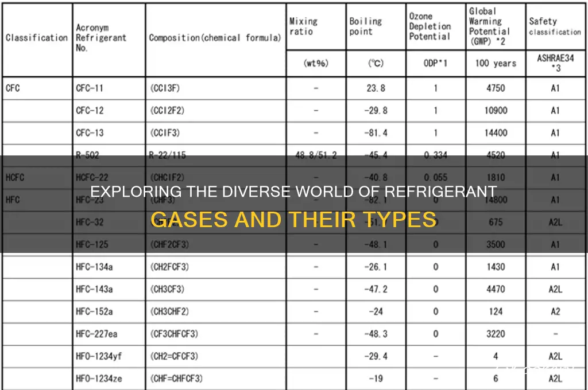Click boiling point value '-29.8'

(376, 111)
